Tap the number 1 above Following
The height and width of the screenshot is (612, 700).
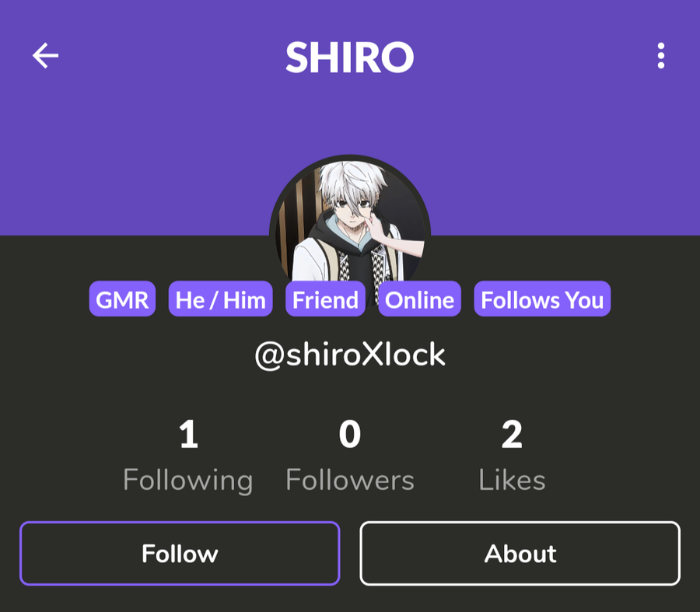click(188, 435)
